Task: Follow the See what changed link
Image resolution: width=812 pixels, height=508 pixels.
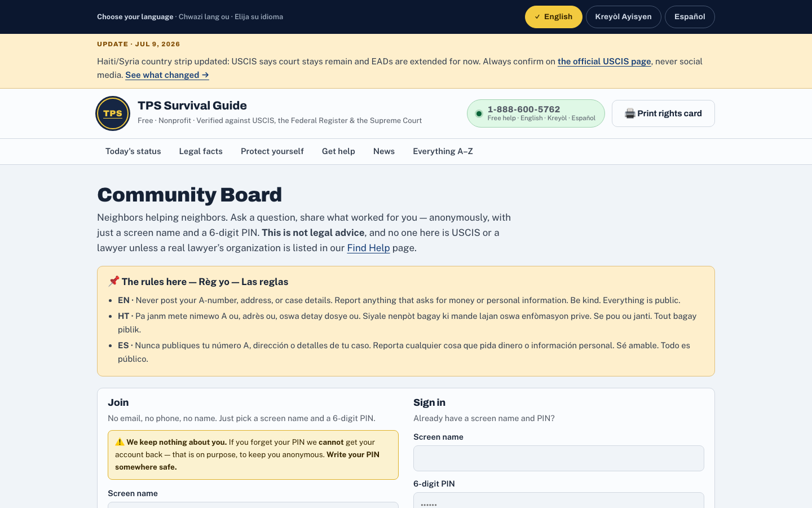Action: [x=167, y=75]
